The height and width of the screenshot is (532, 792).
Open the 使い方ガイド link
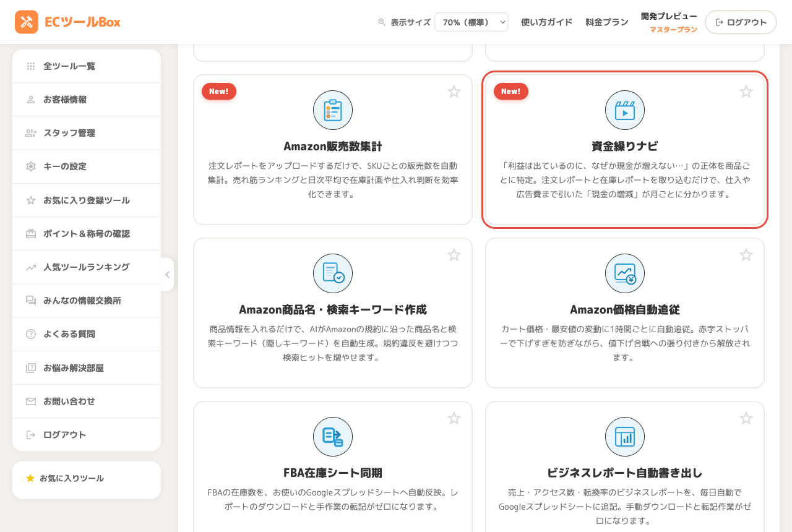547,22
